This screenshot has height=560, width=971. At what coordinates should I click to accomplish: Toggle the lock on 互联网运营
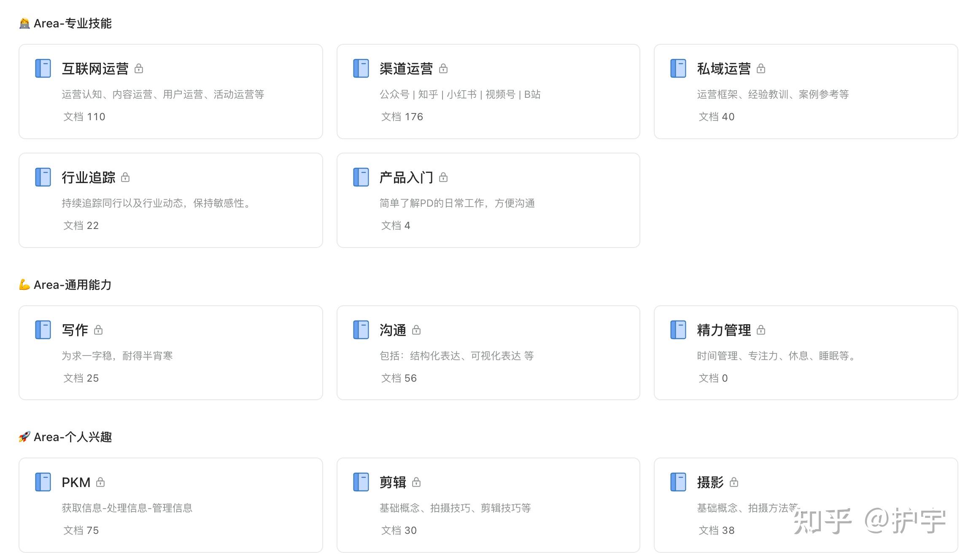(139, 69)
